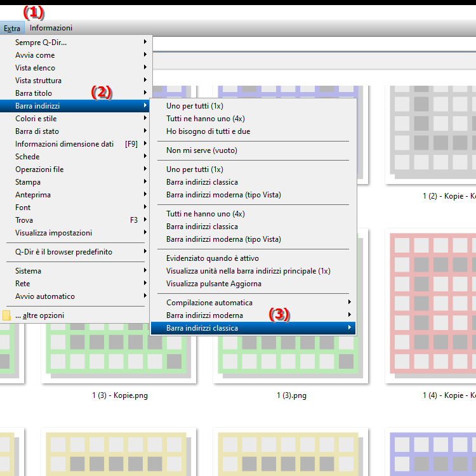Expand the Font submenu
The height and width of the screenshot is (476, 476).
(x=75, y=208)
